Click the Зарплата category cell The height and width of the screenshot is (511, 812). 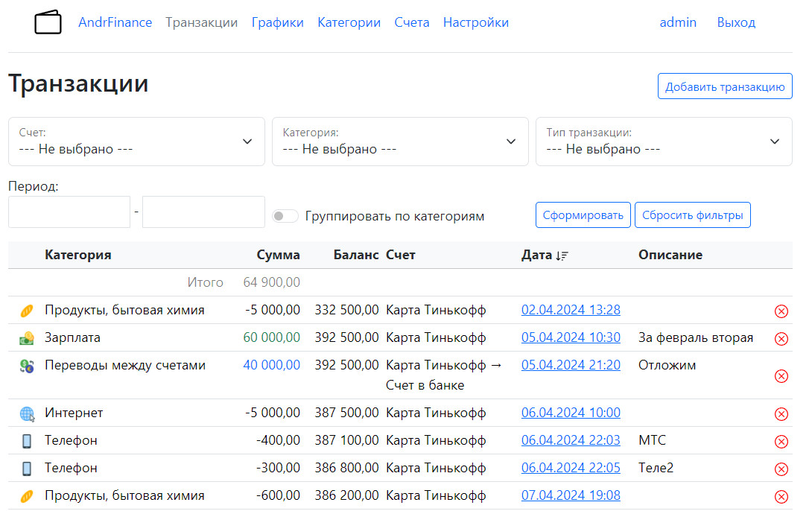[72, 337]
